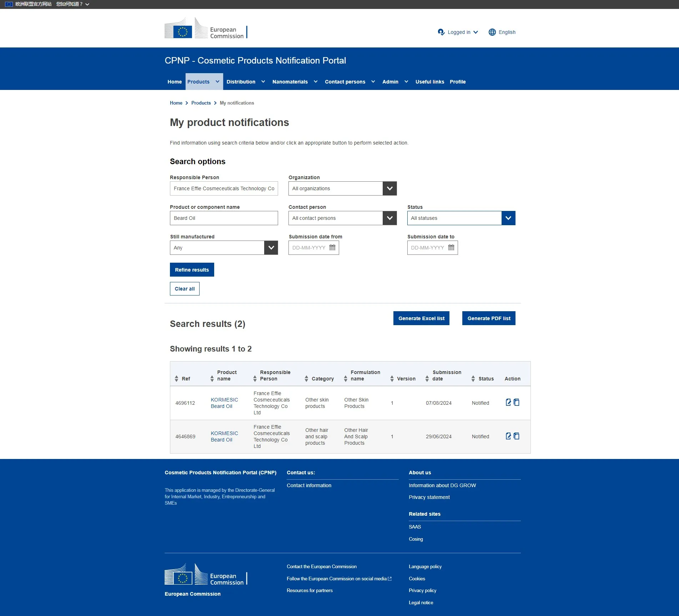Select the submission date 07/08/2024
Screen dimensions: 679x616
[x=439, y=403]
